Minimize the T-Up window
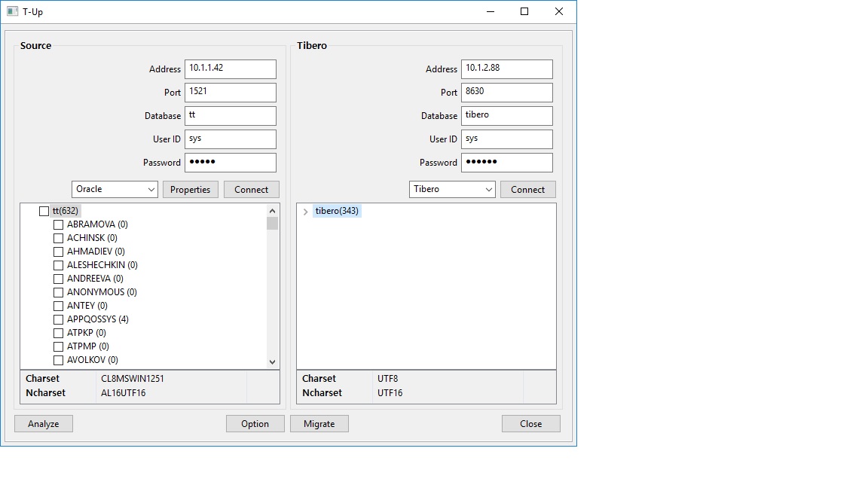The image size is (868, 488). click(x=491, y=11)
